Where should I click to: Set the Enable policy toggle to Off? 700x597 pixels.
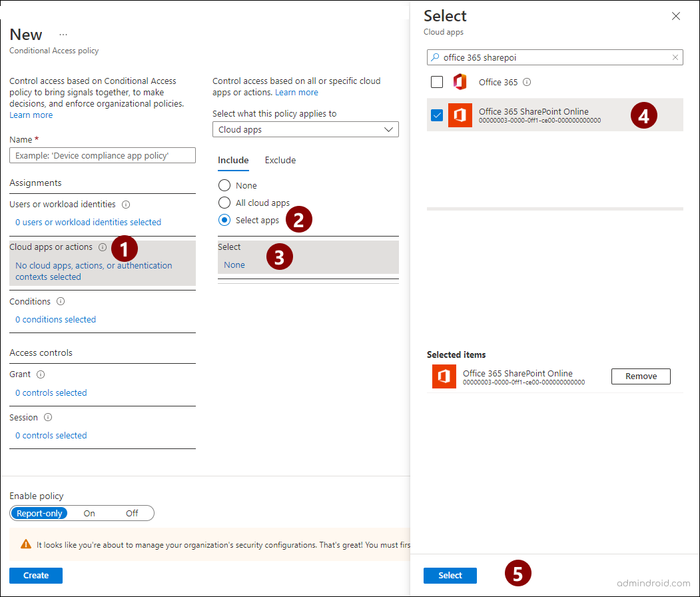tap(132, 513)
